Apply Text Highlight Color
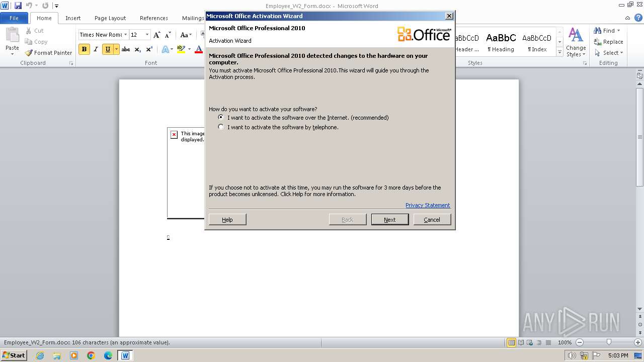The height and width of the screenshot is (362, 644). (x=181, y=49)
